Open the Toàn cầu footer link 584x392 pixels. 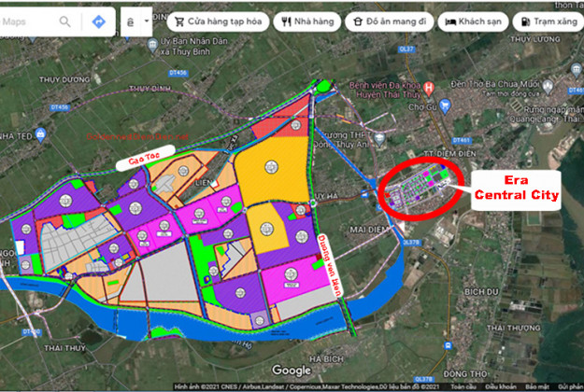(463, 386)
